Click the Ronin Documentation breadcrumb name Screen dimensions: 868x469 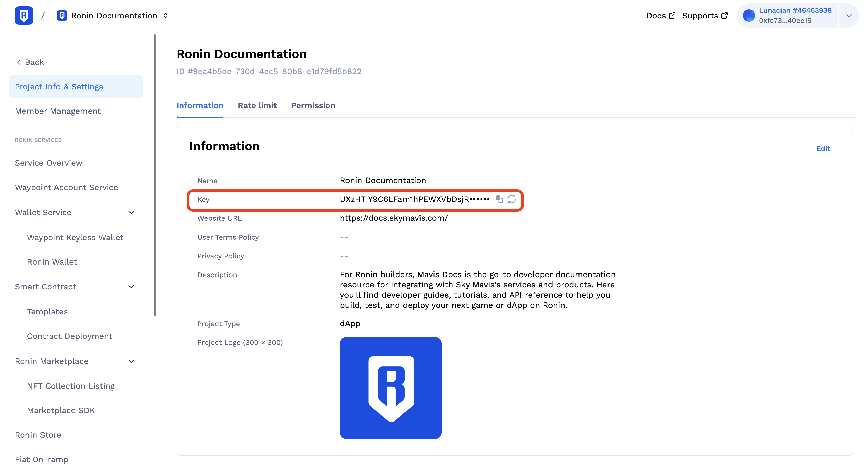tap(114, 16)
